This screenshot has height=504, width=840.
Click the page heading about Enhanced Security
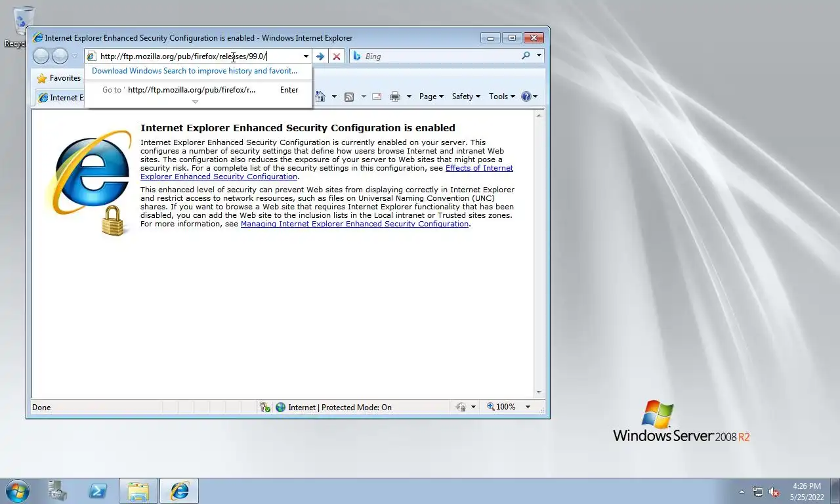298,128
